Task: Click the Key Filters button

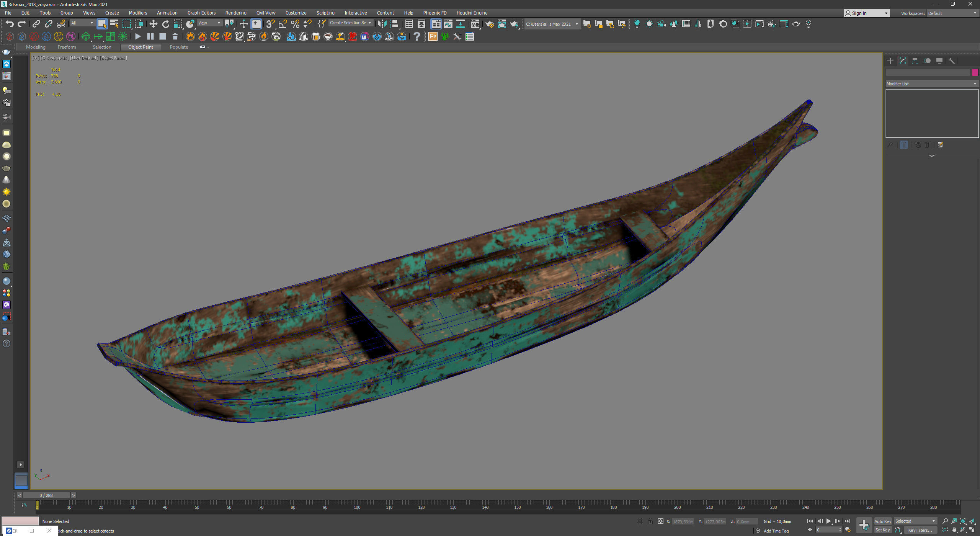Action: pyautogui.click(x=920, y=530)
